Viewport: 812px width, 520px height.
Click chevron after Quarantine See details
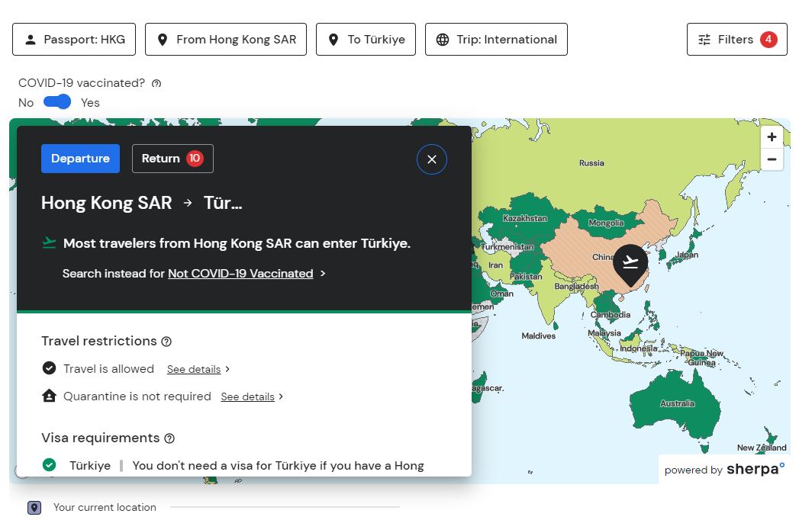click(281, 396)
